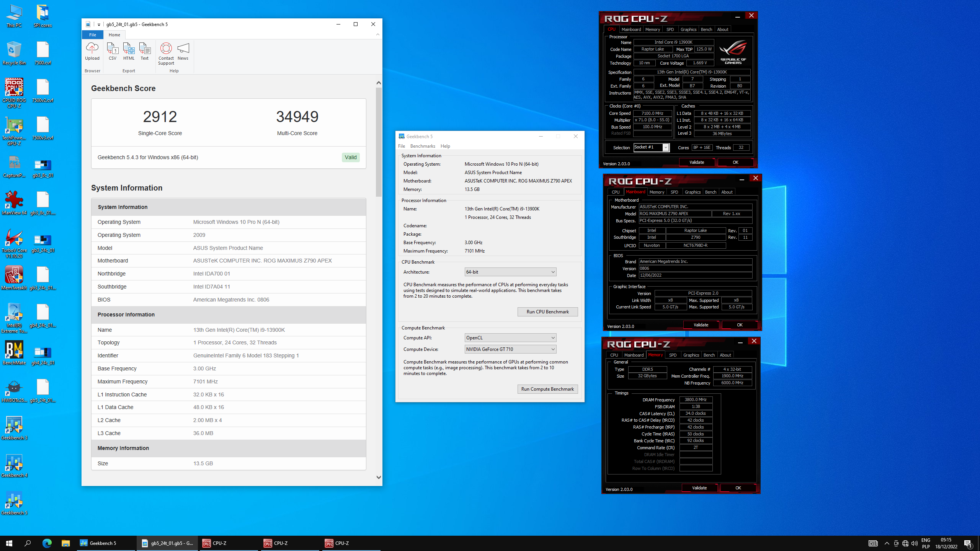
Task: Click Validate in Memory CPU-Z window
Action: pos(699,488)
